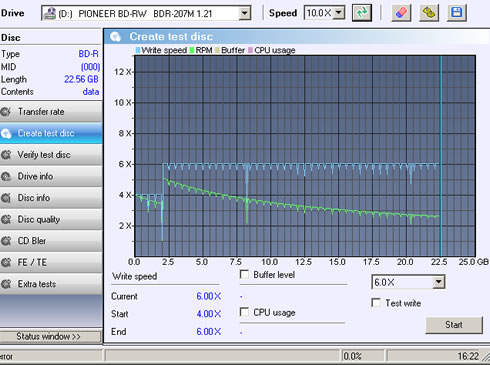490x365 pixels.
Task: Click the Disc quality icon
Action: (6, 219)
